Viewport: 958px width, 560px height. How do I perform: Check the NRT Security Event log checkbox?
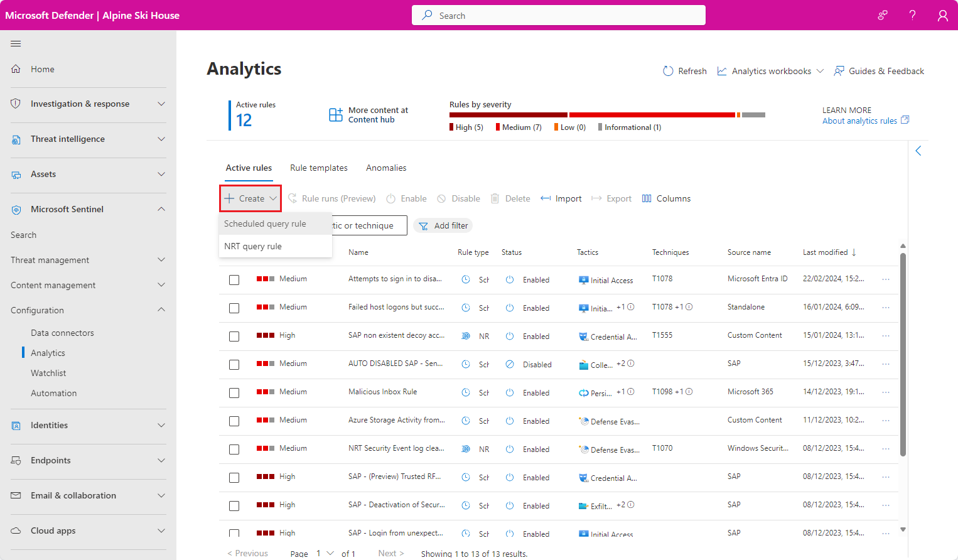coord(234,450)
